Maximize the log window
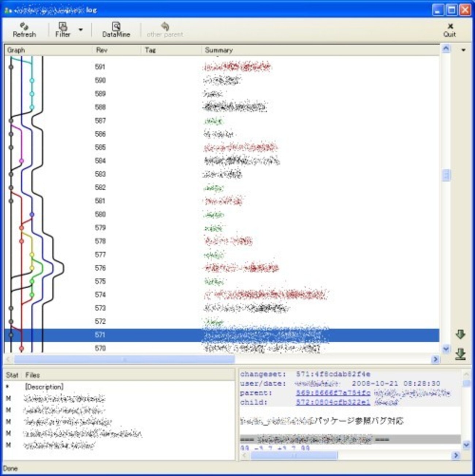Image resolution: width=475 pixels, height=476 pixels. (452, 10)
